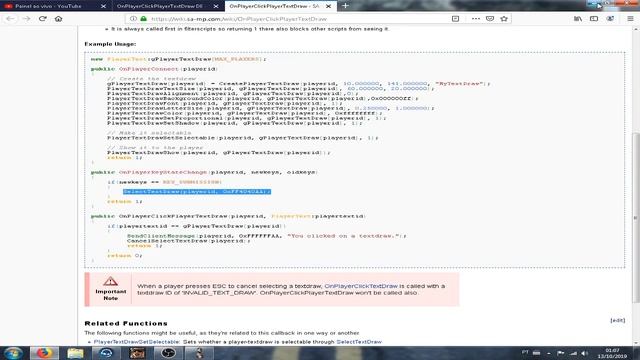
Task: Click the green padlock security icon
Action: 143,19
